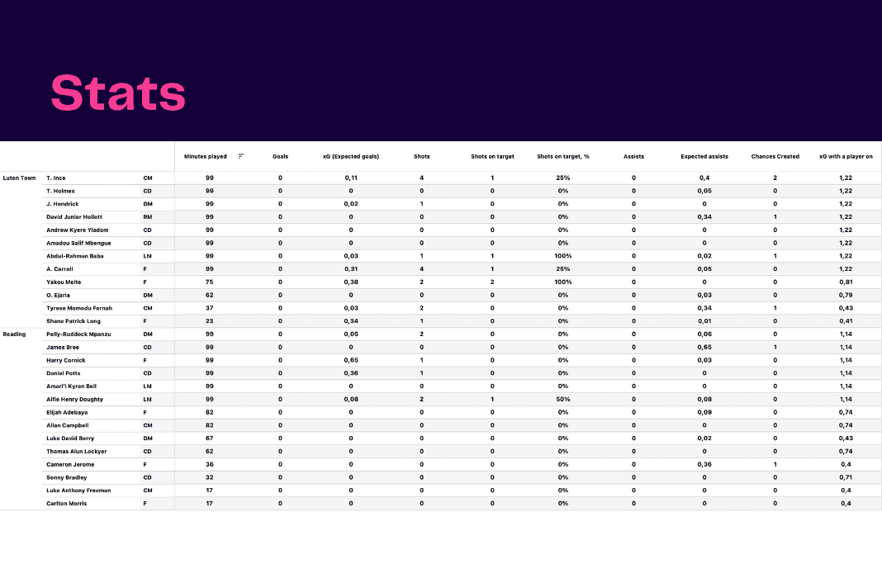Sort by the Assists column
Screen dimensions: 882x588
(633, 156)
